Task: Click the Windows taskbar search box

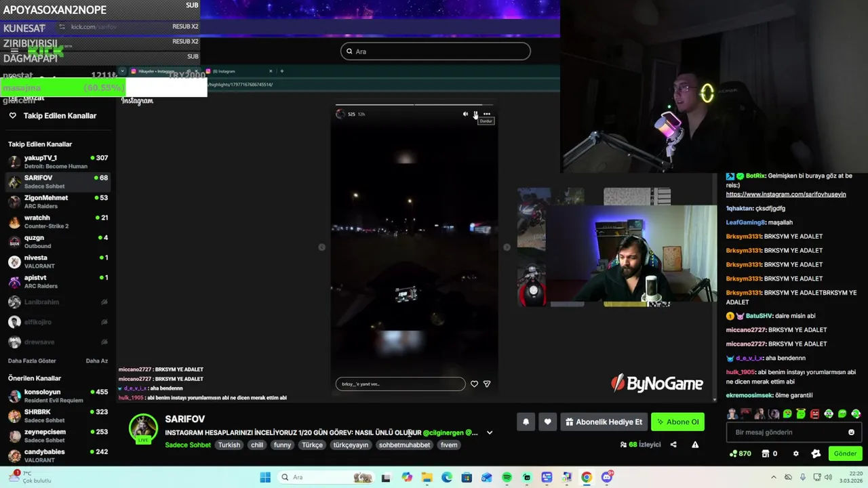Action: point(327,477)
